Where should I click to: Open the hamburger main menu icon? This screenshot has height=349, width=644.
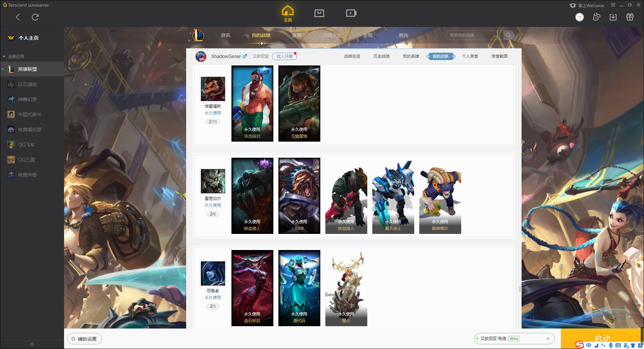613,5
